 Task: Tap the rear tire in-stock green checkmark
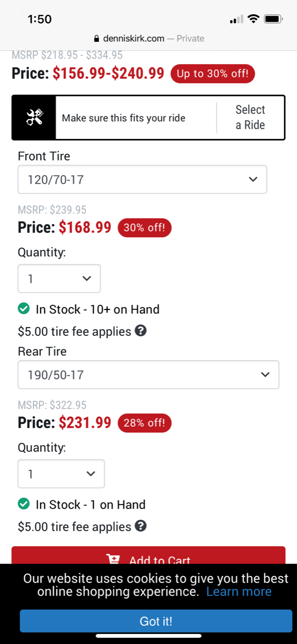click(x=24, y=504)
